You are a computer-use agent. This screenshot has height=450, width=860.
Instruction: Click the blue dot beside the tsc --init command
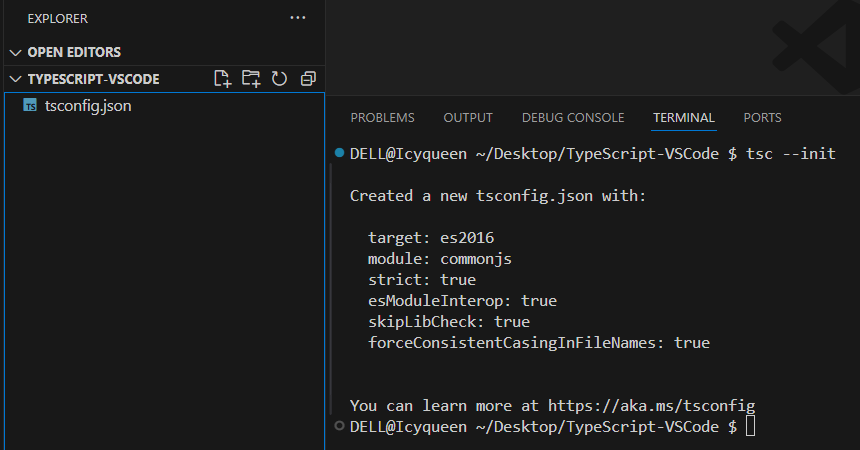[340, 153]
